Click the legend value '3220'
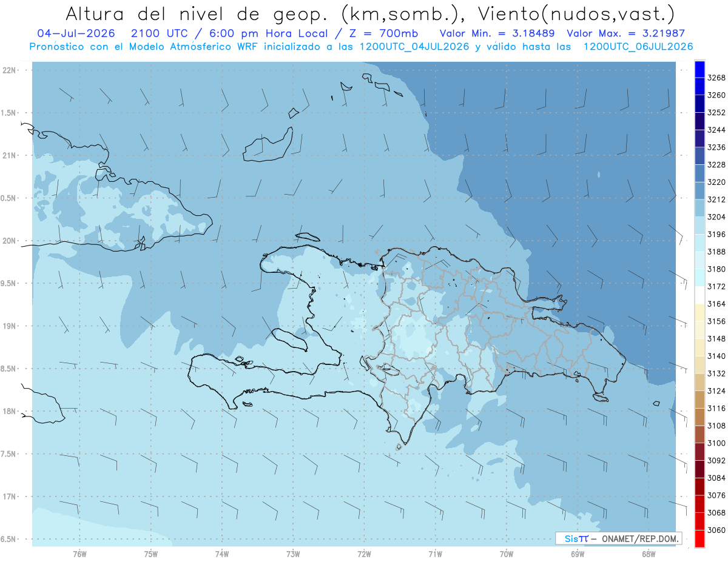Image resolution: width=728 pixels, height=562 pixels. click(716, 182)
